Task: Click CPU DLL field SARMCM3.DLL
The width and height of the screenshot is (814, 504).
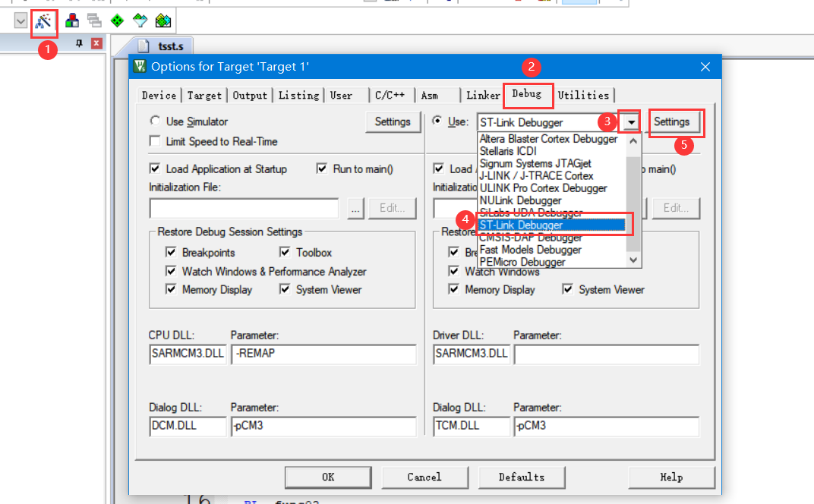Action: [x=188, y=354]
